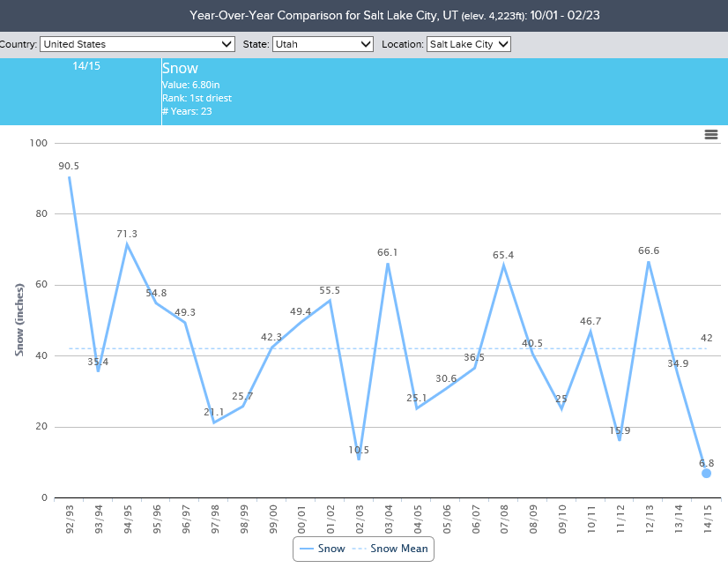Click the 97/98 low point labeled 21.1
Viewport: 728px width, 568px height.
(214, 422)
